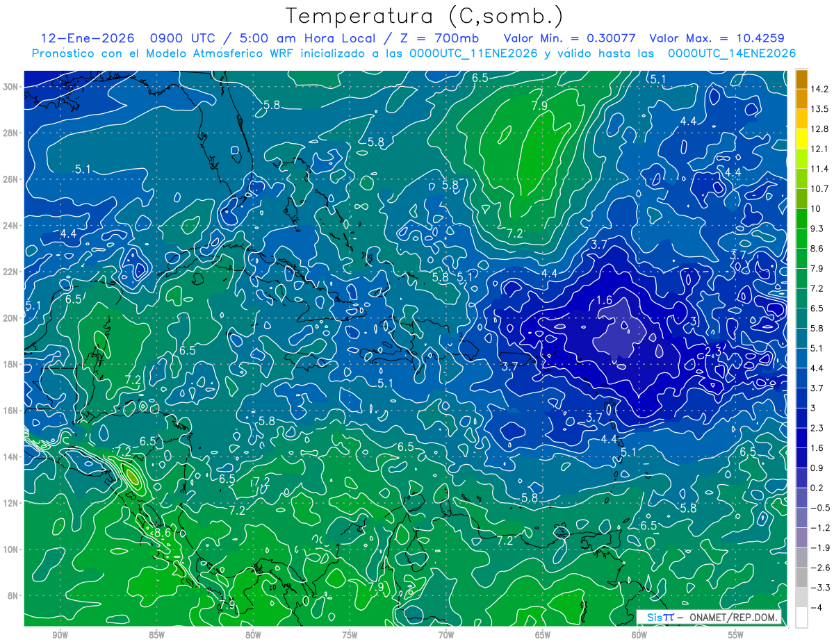
Task: Click the green swatch between 8.6 and 9.3
Action: [x=801, y=238]
